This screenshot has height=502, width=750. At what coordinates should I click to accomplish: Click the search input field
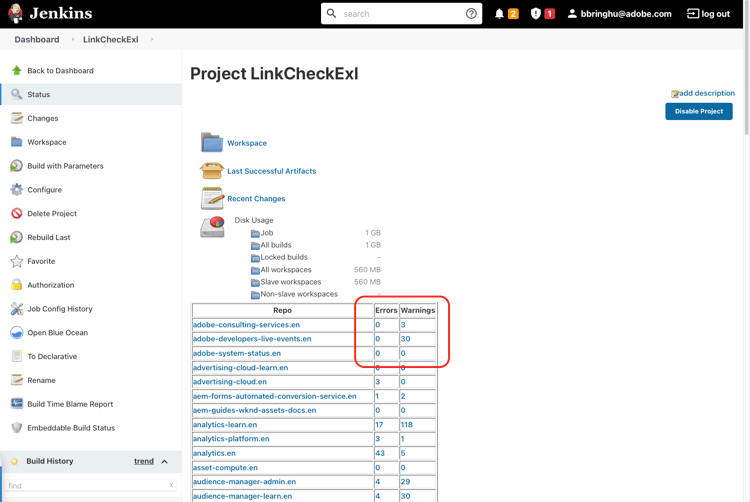click(402, 14)
